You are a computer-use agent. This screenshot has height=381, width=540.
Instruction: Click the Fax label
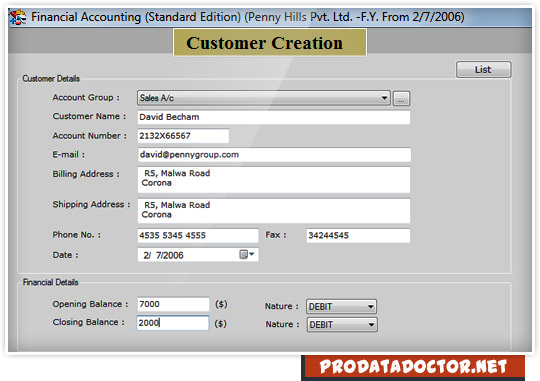point(276,235)
